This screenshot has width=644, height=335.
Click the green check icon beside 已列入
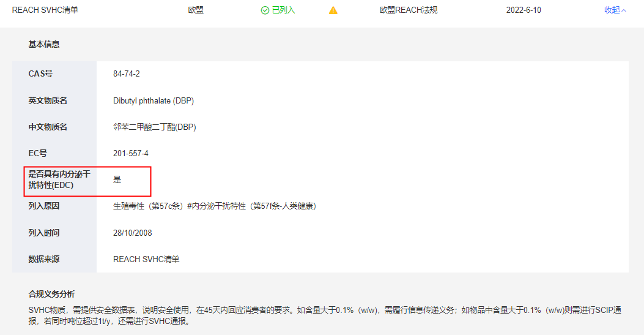pyautogui.click(x=265, y=10)
